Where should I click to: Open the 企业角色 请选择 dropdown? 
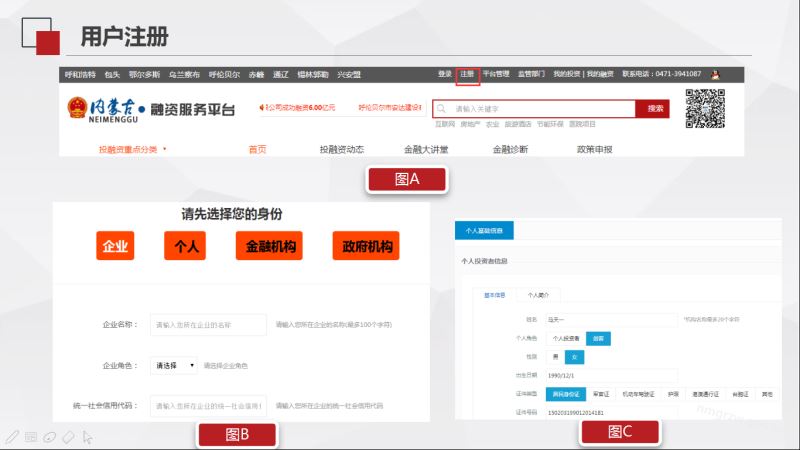[173, 366]
